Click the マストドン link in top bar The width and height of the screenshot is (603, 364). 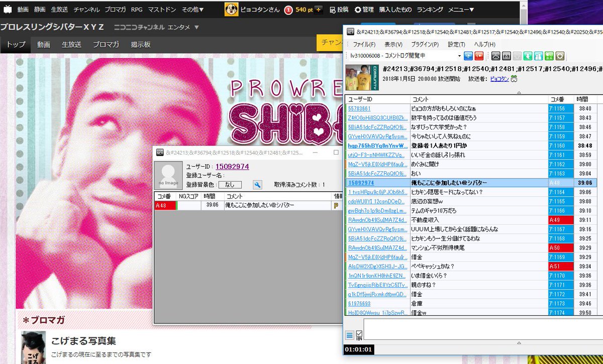pos(162,10)
